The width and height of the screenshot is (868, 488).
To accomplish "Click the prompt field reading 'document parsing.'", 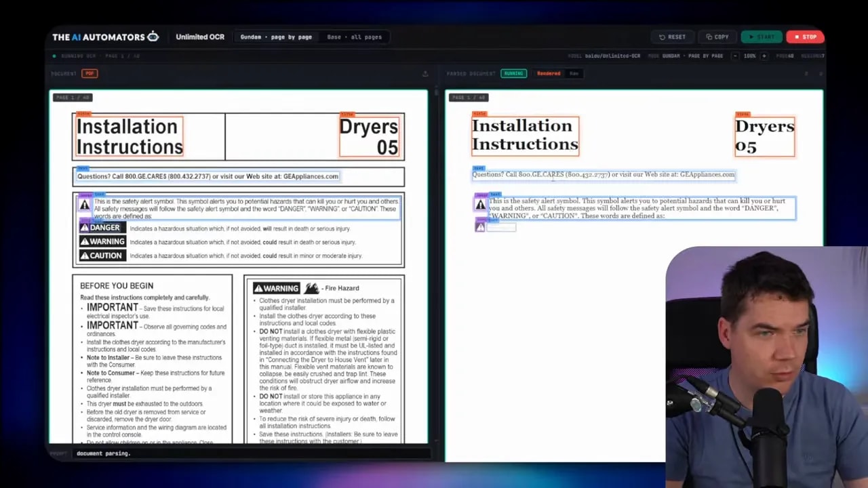I will [251, 453].
